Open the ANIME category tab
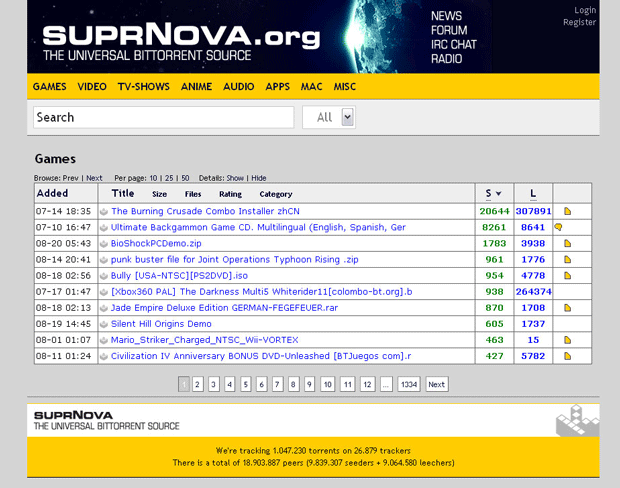Viewport: 620px width, 488px height. click(197, 87)
